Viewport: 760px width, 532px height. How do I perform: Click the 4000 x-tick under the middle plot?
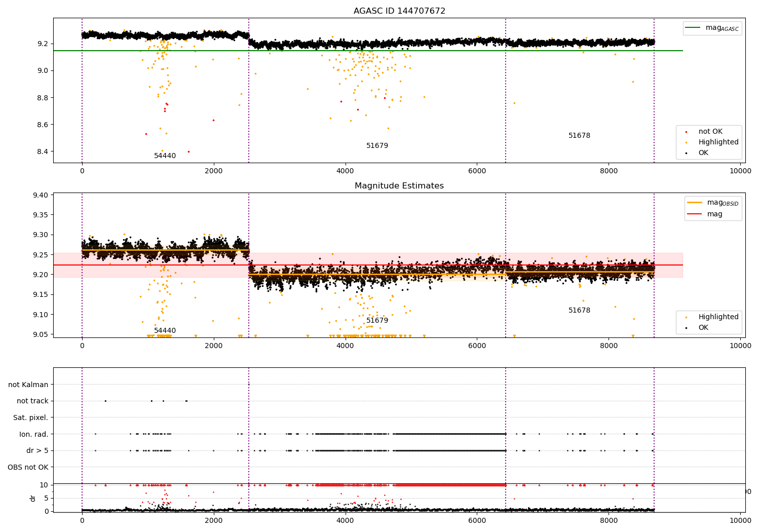pyautogui.click(x=345, y=346)
